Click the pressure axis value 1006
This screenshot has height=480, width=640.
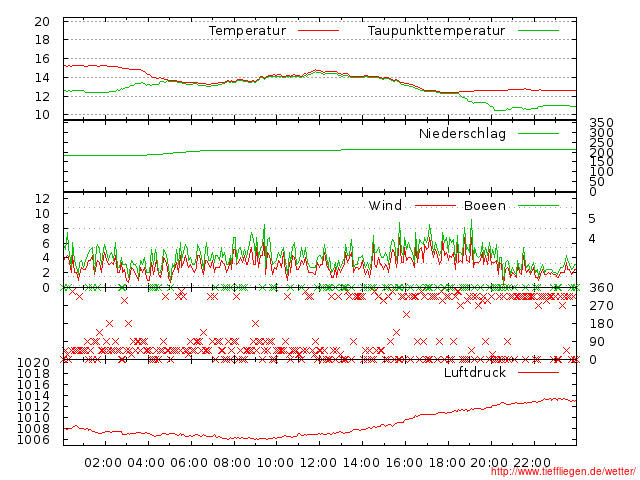tap(33, 440)
